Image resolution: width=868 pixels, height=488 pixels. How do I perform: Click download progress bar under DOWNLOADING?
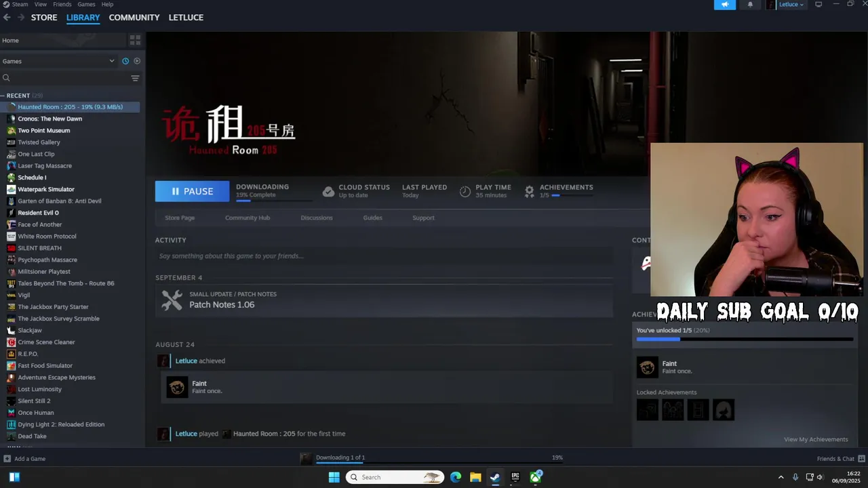click(x=274, y=201)
